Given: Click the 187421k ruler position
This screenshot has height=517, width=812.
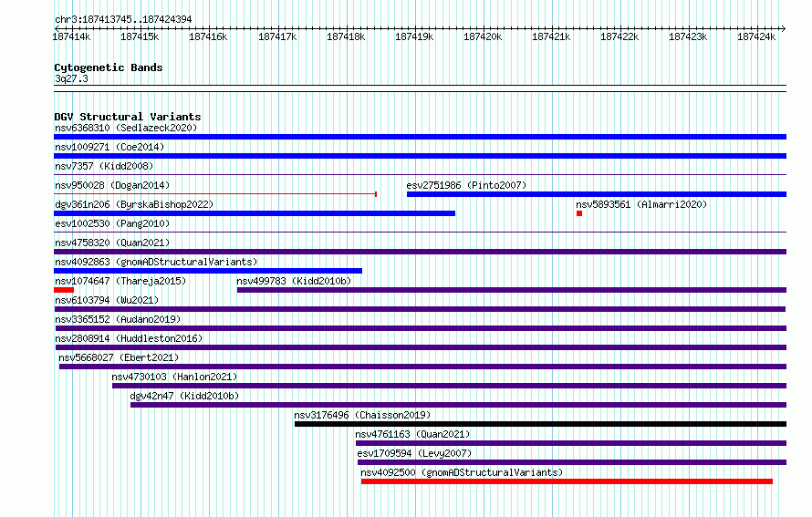Looking at the screenshot, I should click(x=551, y=36).
